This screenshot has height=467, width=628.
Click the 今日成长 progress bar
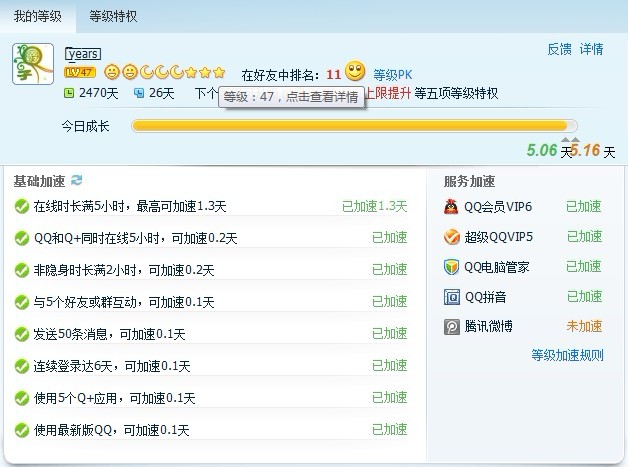354,126
